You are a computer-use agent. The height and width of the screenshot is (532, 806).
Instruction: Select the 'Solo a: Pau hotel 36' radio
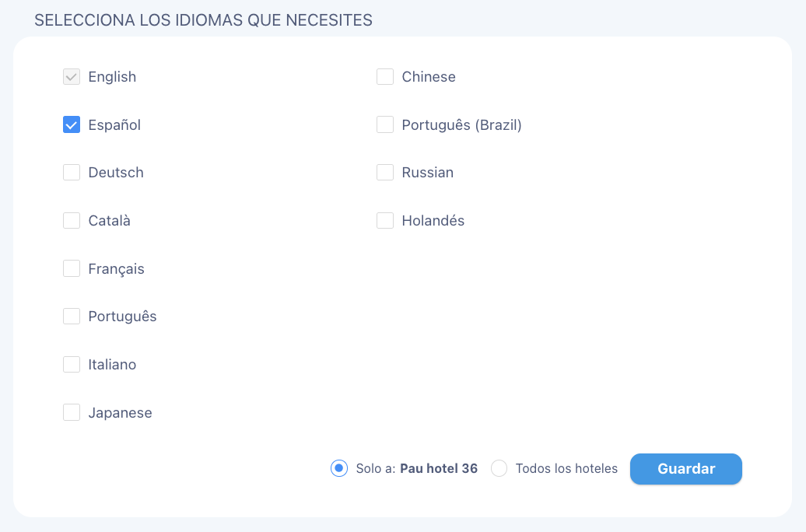[x=338, y=468]
